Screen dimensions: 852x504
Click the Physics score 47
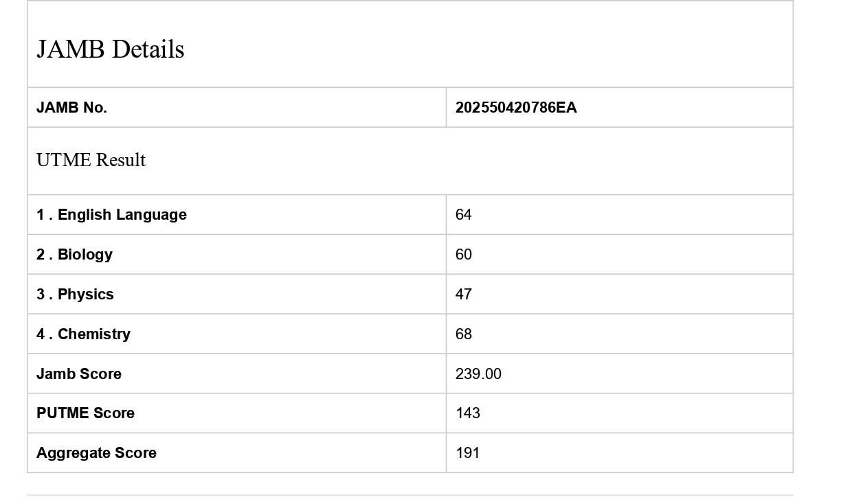pos(464,295)
